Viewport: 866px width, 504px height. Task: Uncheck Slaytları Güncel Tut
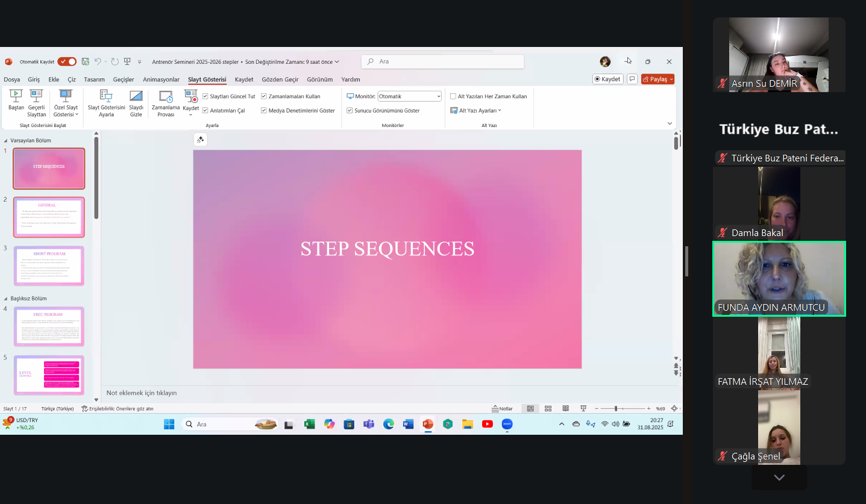(x=206, y=96)
